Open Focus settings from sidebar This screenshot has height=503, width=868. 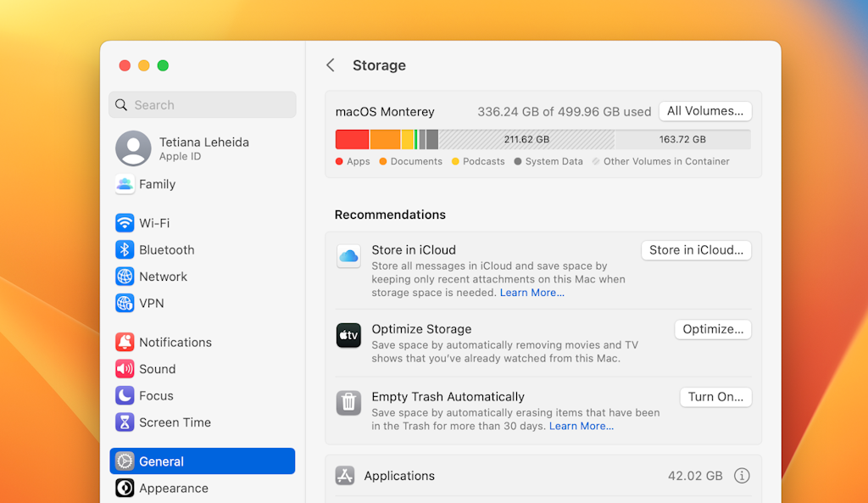125,395
